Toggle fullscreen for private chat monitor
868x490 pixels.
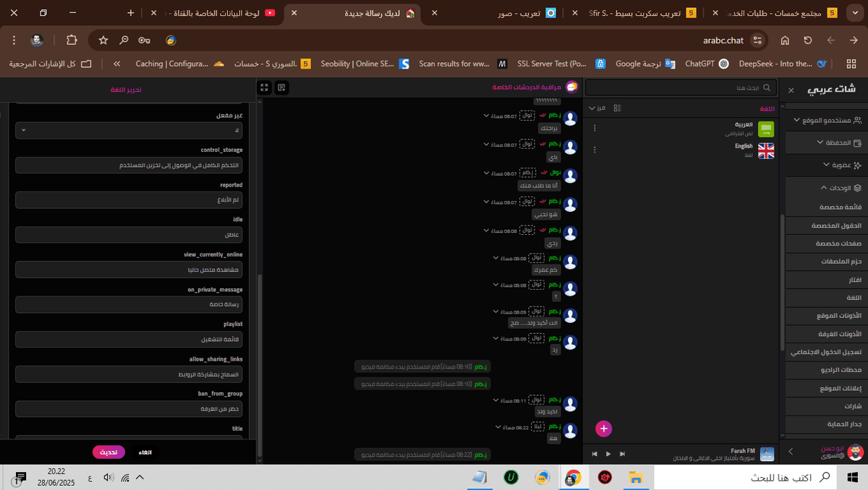265,87
